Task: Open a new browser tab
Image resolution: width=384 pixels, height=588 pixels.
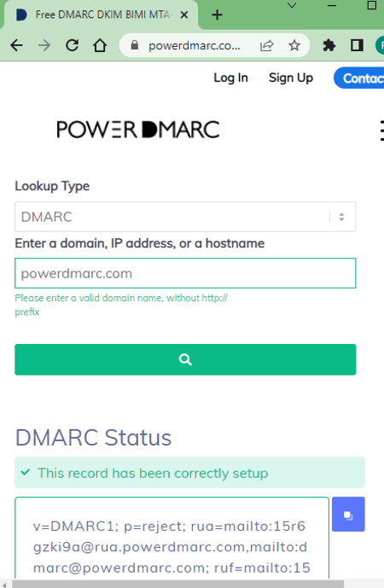Action: click(217, 15)
